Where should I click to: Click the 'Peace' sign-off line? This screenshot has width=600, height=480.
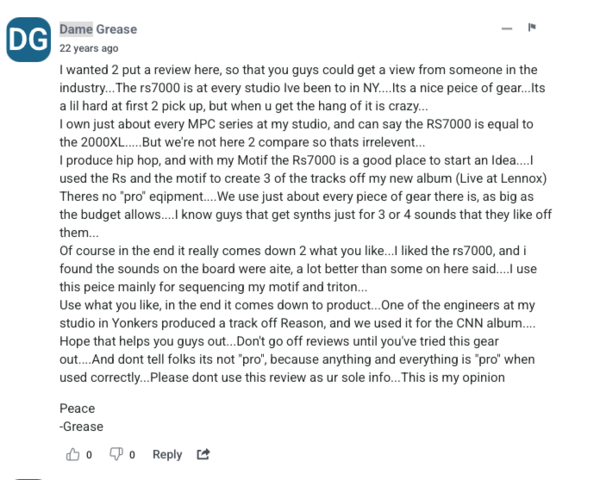77,408
